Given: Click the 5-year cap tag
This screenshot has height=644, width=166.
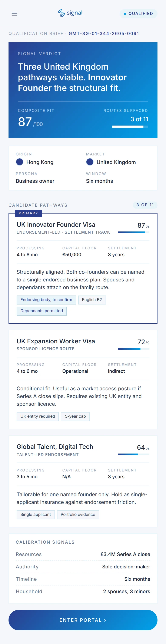Looking at the screenshot, I should (x=75, y=416).
